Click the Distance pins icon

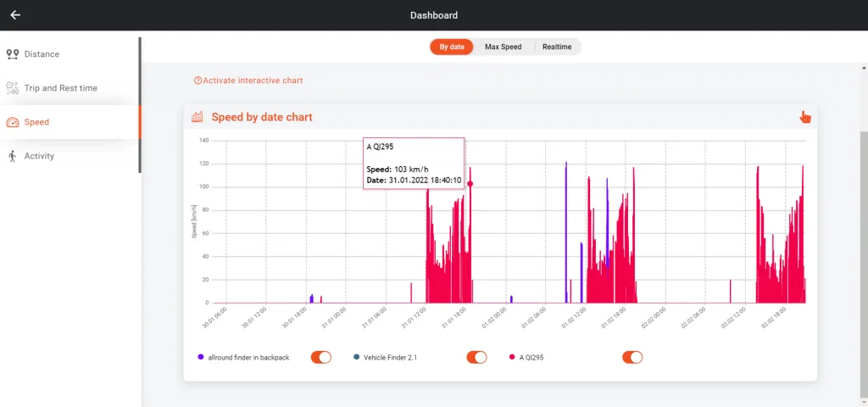[12, 54]
